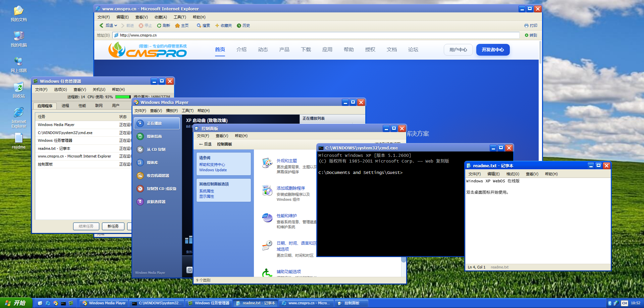Click the 开发者中心 button on webpage
The width and height of the screenshot is (644, 308).
pyautogui.click(x=493, y=50)
